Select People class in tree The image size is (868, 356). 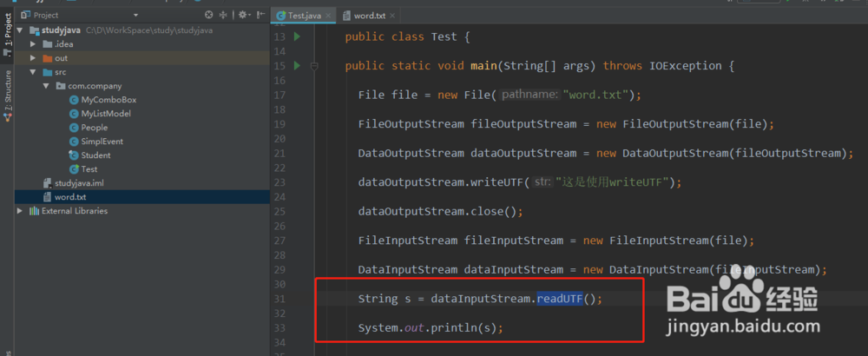click(x=94, y=128)
